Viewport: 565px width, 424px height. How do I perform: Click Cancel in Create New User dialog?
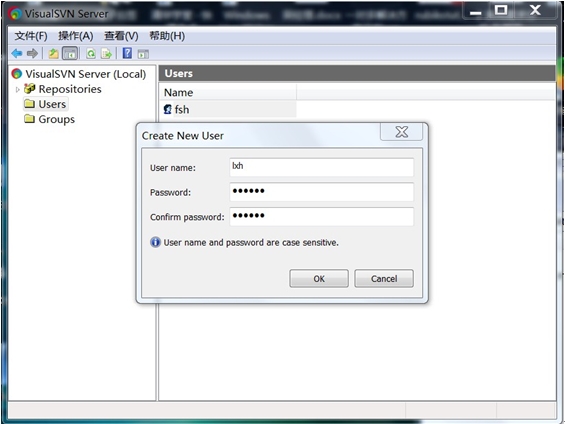(x=384, y=278)
